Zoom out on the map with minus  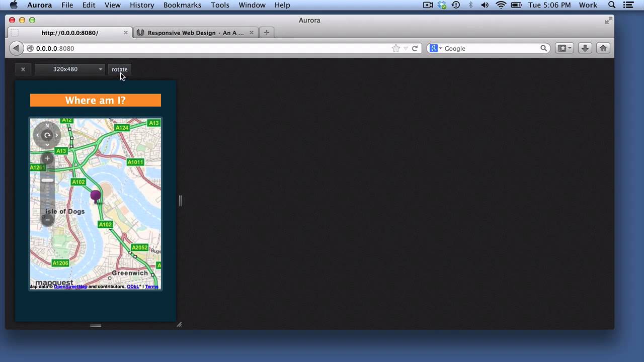coord(47,219)
